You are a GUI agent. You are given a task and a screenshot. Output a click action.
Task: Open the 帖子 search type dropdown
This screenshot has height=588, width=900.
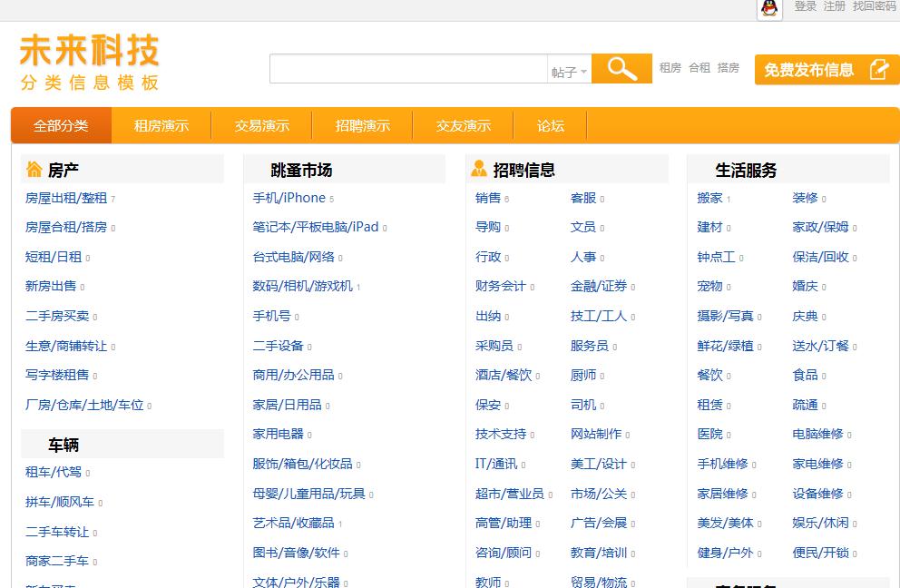tap(569, 72)
